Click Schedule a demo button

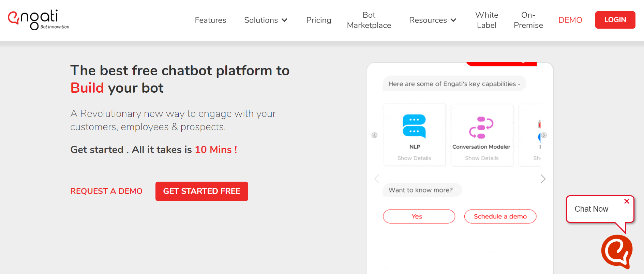(x=500, y=216)
